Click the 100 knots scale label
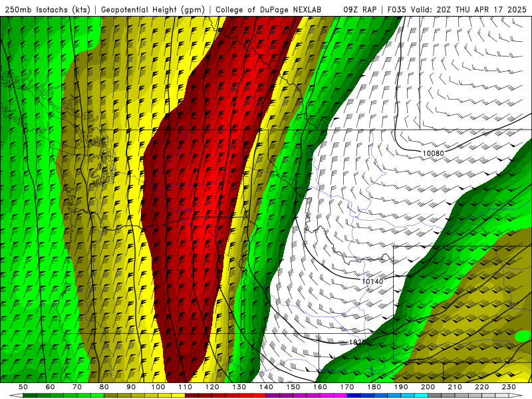 click(158, 387)
